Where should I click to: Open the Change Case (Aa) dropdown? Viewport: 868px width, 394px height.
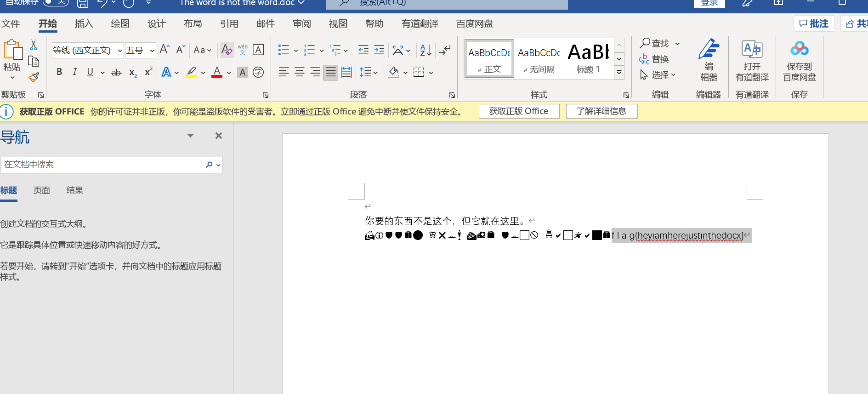tap(202, 50)
